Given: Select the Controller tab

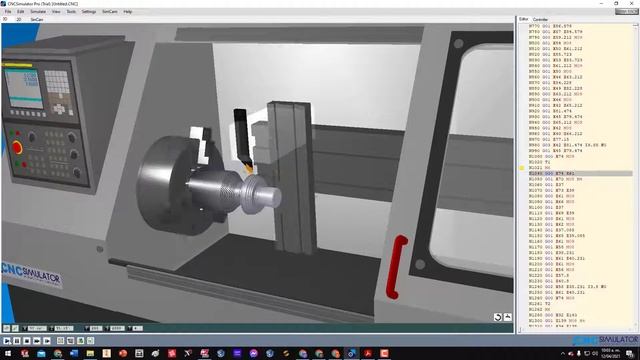Looking at the screenshot, I should 540,19.
